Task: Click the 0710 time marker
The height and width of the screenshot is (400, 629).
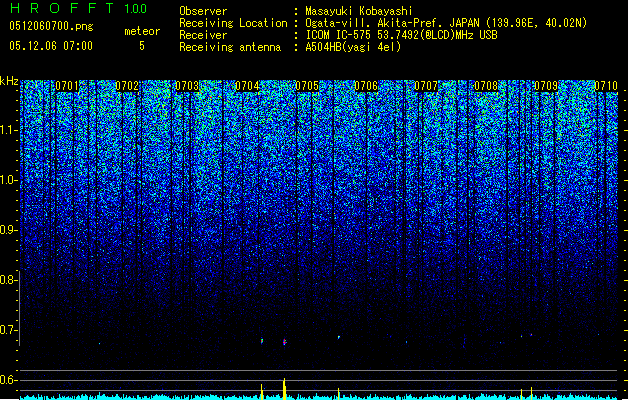Action: click(606, 86)
